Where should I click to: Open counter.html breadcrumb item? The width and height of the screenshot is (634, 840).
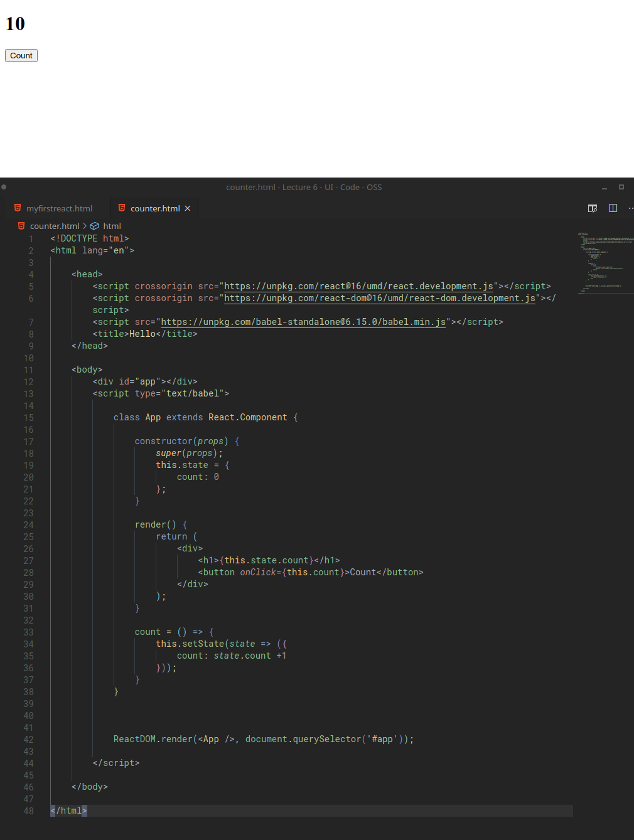point(55,226)
